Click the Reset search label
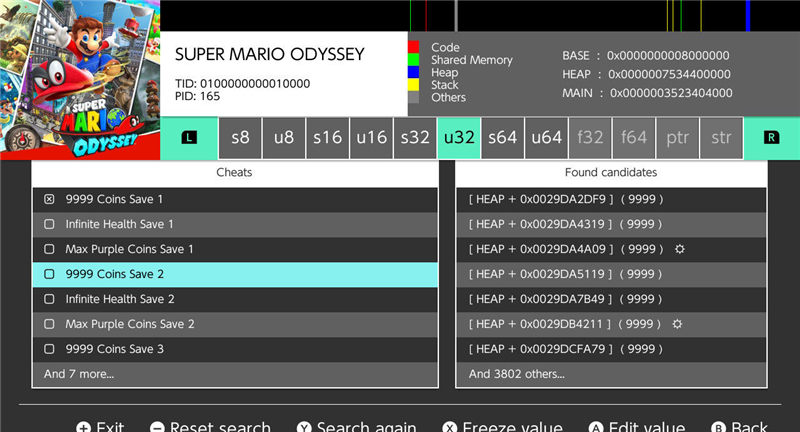 coord(220,426)
